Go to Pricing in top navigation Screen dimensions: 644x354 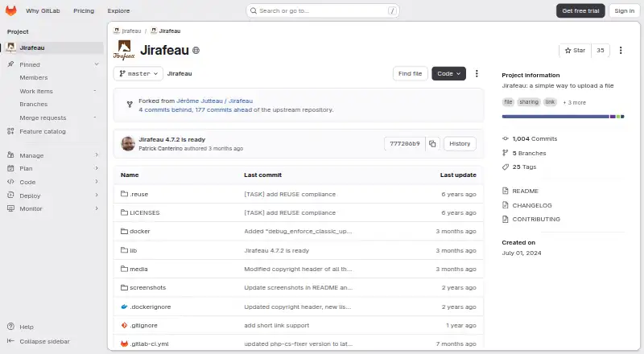click(x=84, y=10)
